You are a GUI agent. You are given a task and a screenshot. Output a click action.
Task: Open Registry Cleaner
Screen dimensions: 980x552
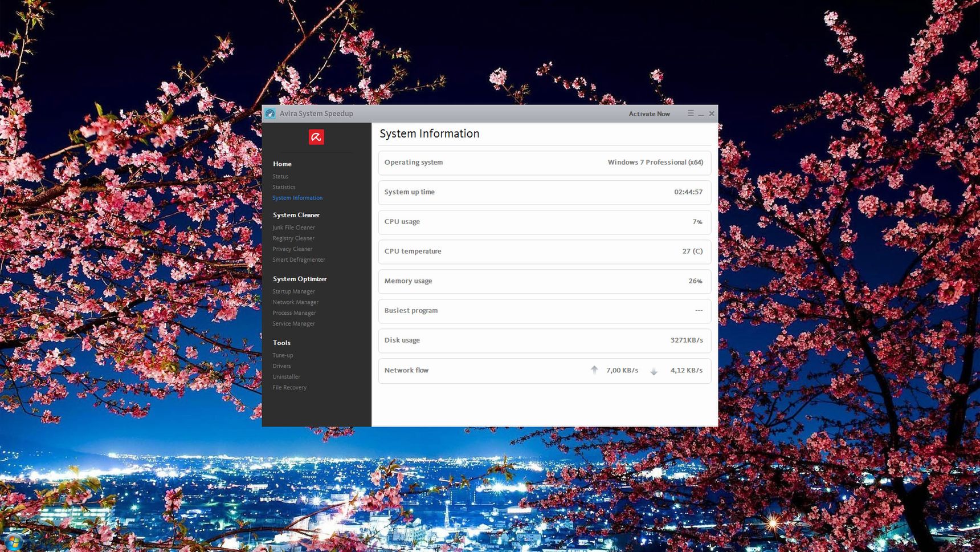[x=293, y=238]
